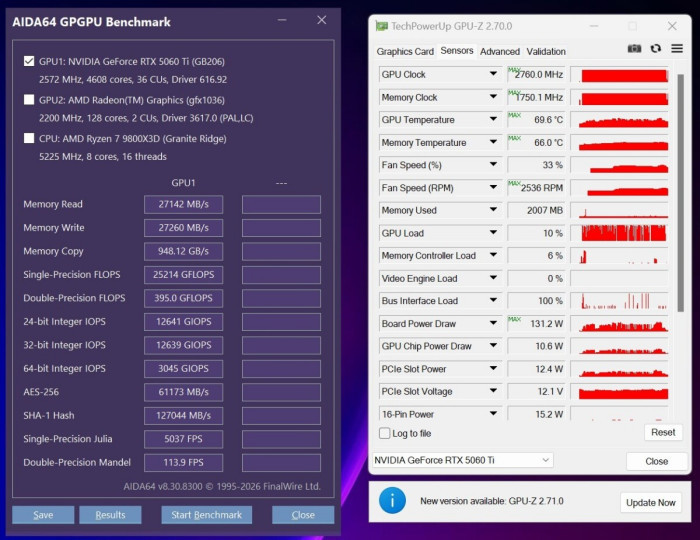Open the Memory Temperature sensor dropdown

493,142
